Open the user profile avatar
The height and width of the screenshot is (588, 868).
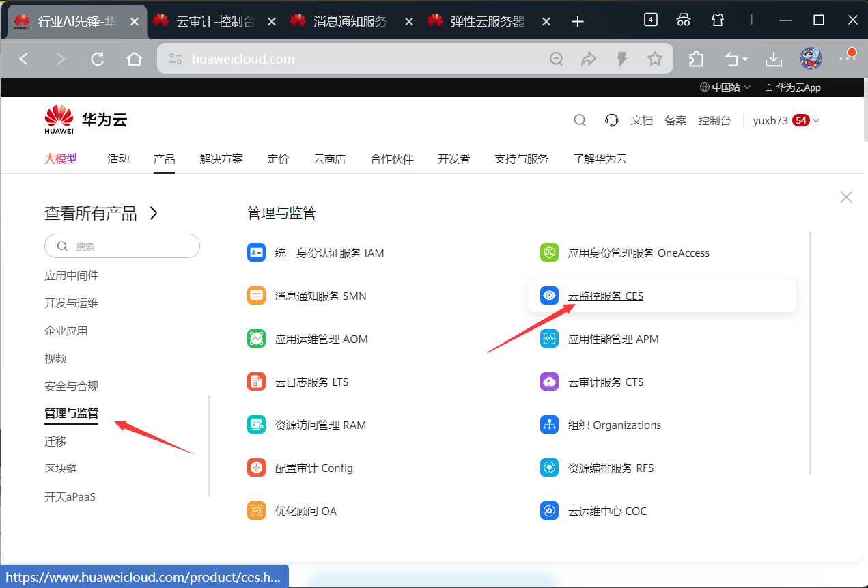coord(811,59)
